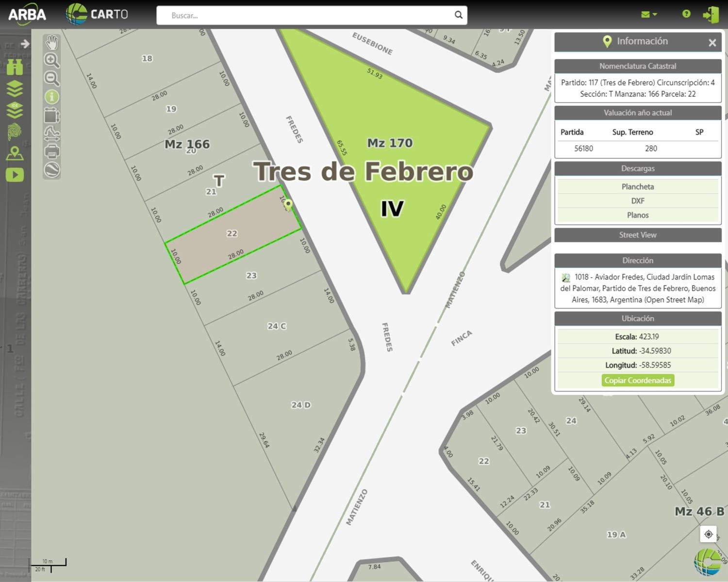Download the DXF file
The width and height of the screenshot is (728, 582).
[638, 201]
